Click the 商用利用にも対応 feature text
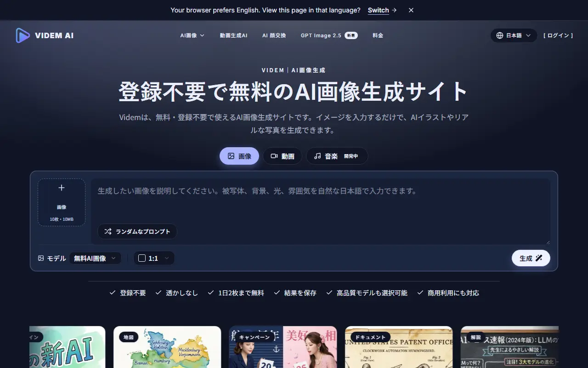The width and height of the screenshot is (588, 368). click(x=453, y=293)
